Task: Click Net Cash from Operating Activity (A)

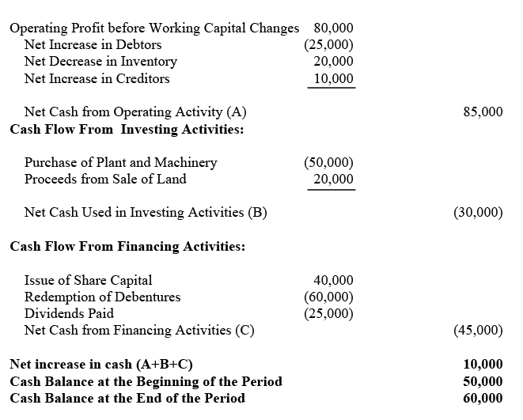Action: click(x=135, y=112)
